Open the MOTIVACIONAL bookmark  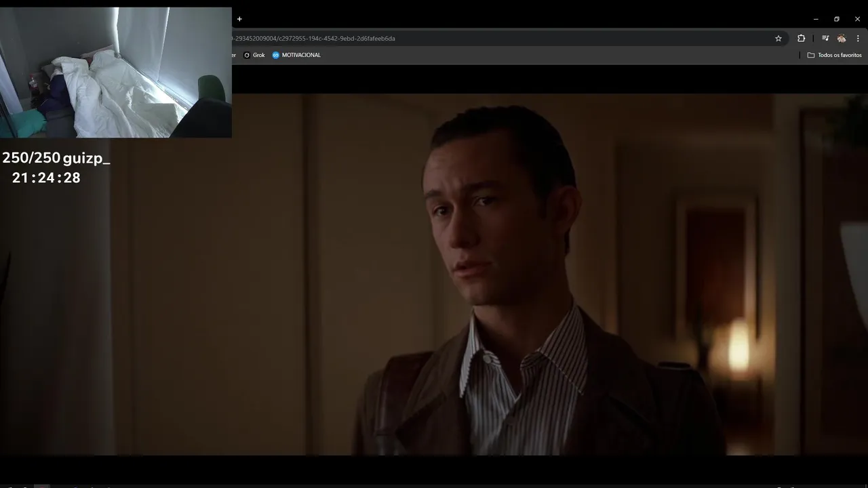(296, 55)
